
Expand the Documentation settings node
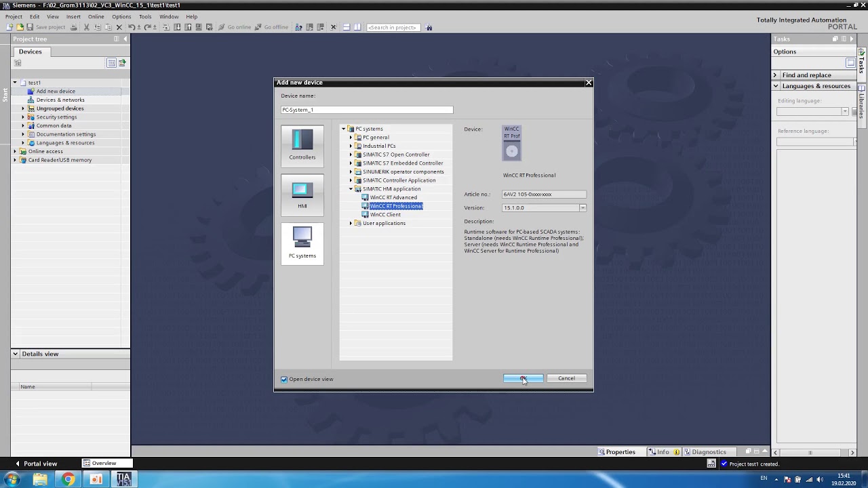point(22,134)
